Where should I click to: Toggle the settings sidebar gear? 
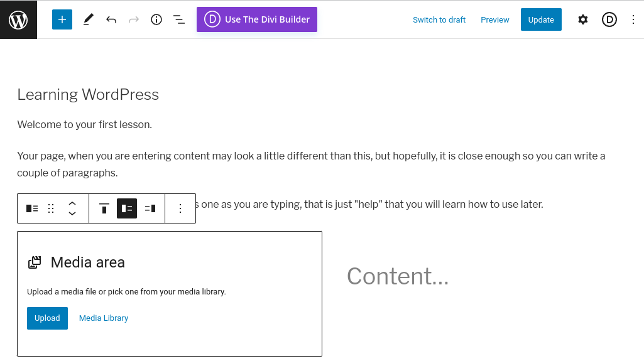point(583,19)
